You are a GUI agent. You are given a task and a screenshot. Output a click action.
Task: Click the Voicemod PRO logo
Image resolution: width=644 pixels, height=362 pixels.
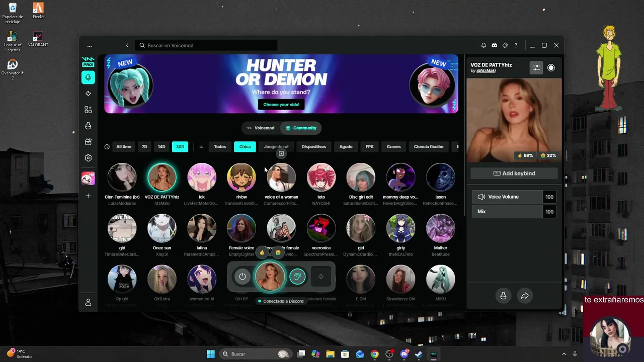(88, 62)
